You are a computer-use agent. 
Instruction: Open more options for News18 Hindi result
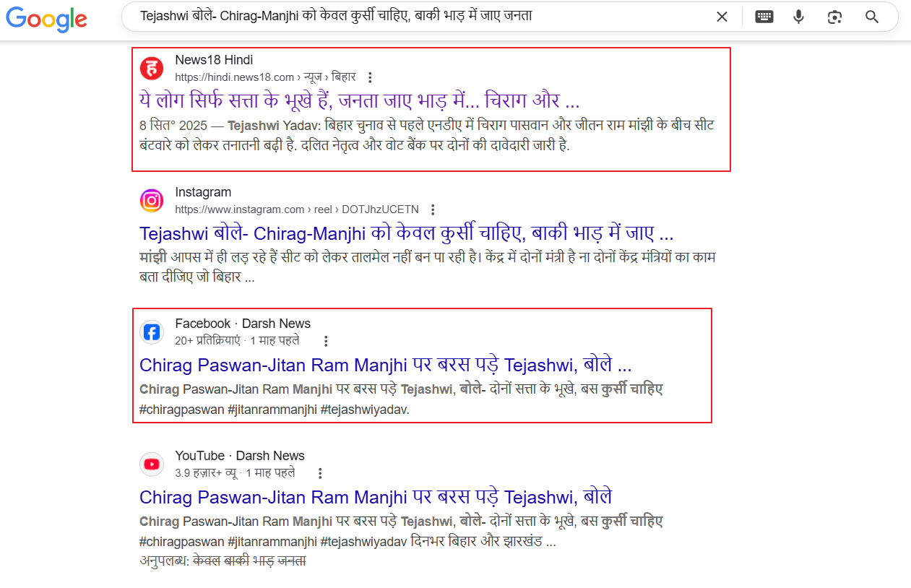click(370, 77)
